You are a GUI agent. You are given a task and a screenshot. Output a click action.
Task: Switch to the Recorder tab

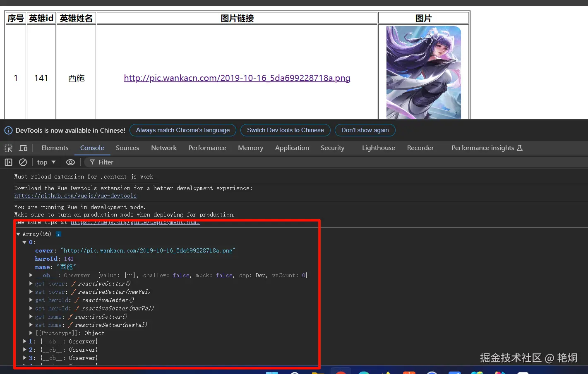(x=420, y=148)
